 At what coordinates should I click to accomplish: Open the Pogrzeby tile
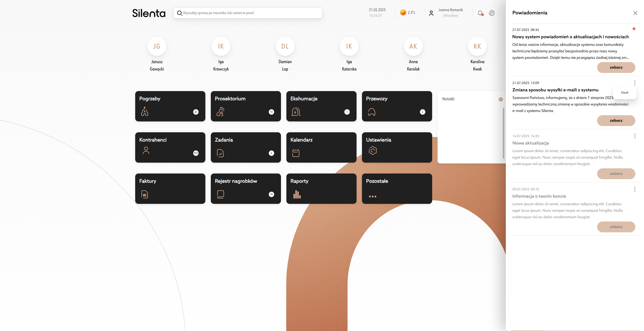pyautogui.click(x=170, y=106)
